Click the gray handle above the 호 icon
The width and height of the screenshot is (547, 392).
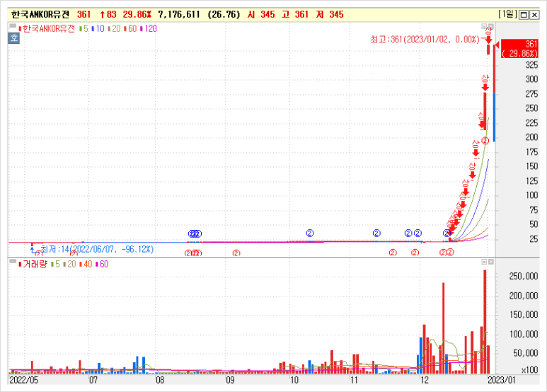point(13,25)
